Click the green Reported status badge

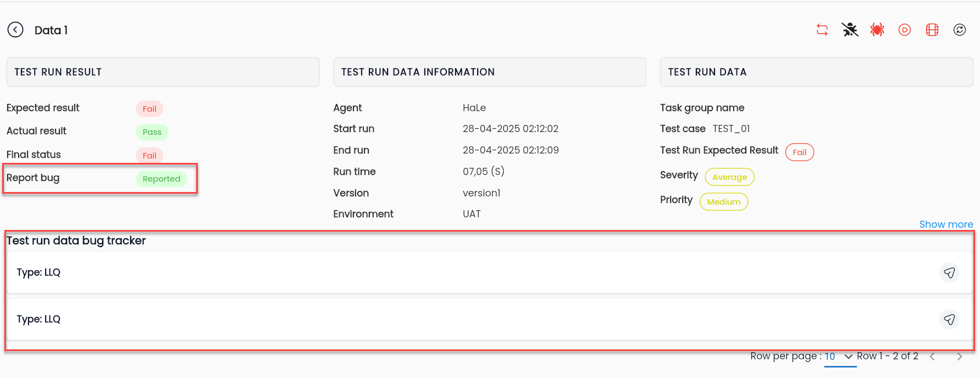162,179
